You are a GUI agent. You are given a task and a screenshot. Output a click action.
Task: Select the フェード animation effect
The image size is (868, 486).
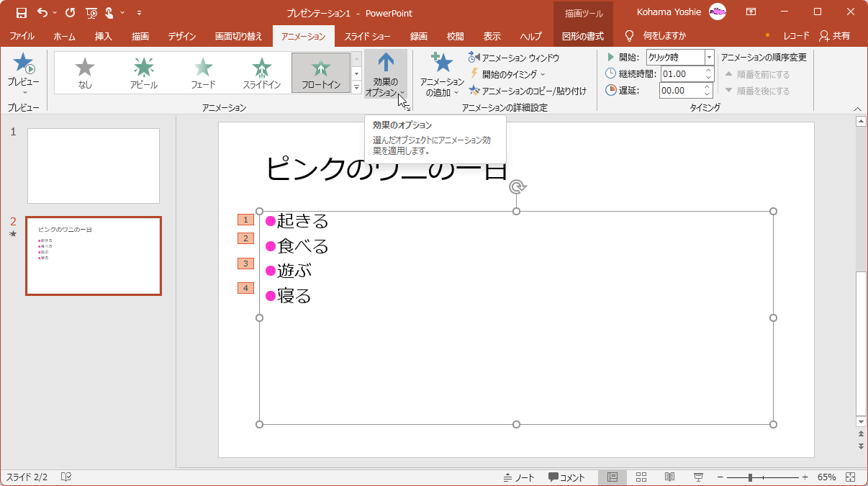point(203,71)
